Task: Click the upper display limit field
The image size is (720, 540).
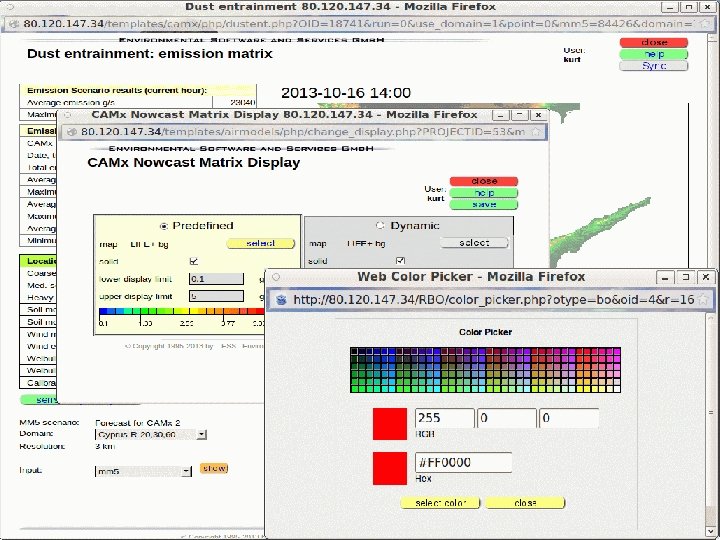Action: [216, 296]
